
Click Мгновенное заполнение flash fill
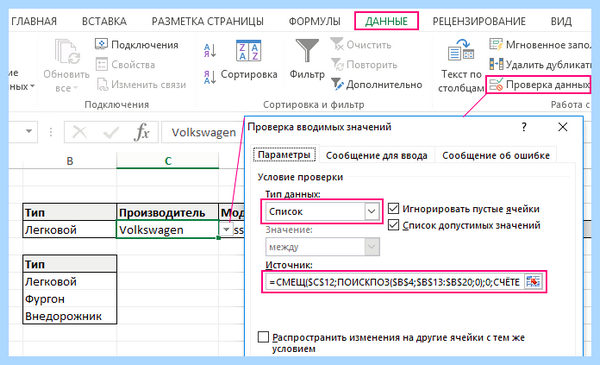540,45
